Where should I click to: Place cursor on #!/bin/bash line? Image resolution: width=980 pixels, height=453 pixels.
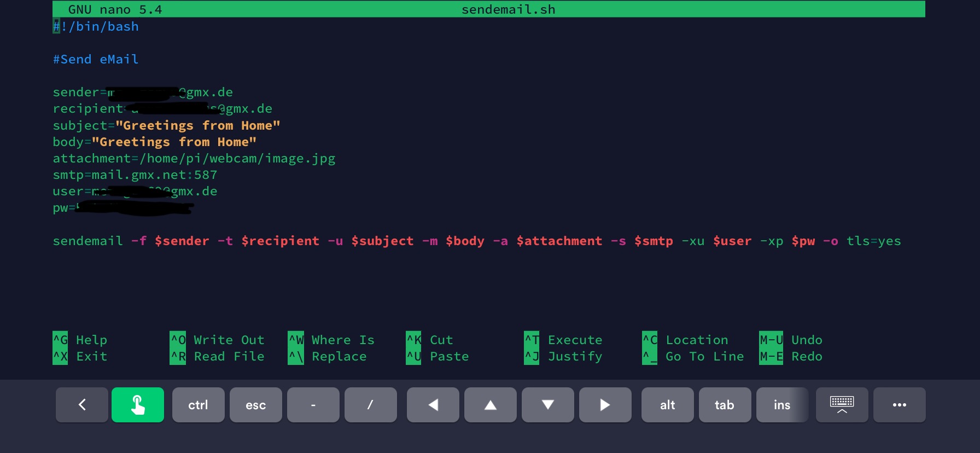(x=96, y=26)
